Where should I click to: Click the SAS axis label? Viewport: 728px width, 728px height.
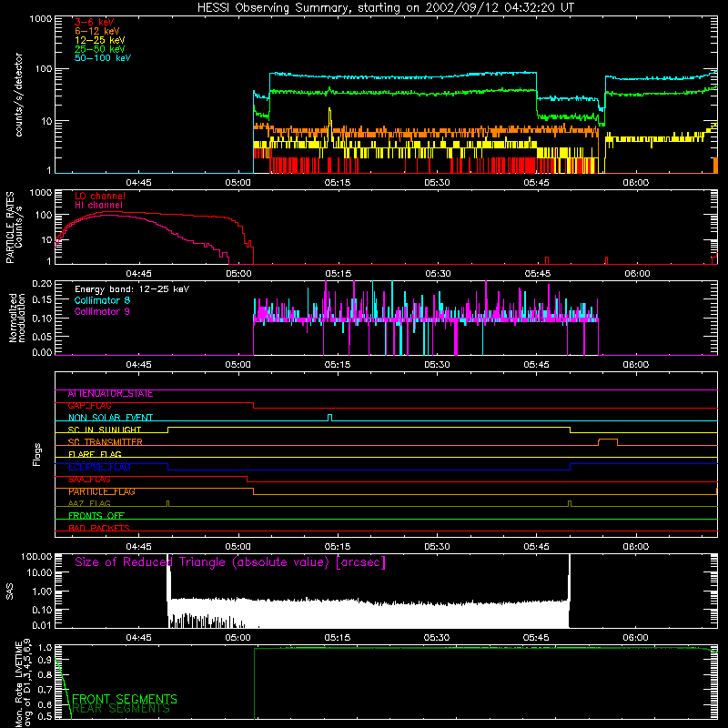coord(10,591)
